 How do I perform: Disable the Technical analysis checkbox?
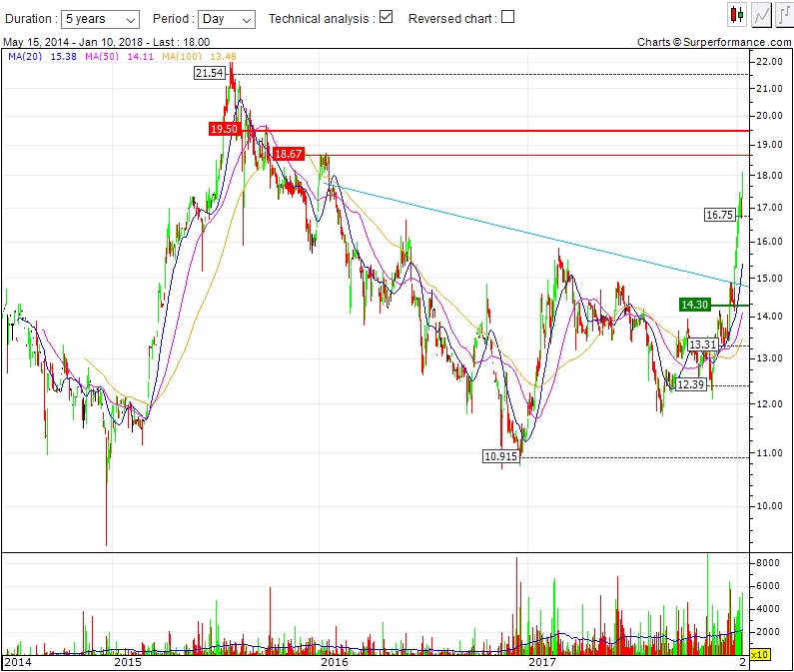387,17
